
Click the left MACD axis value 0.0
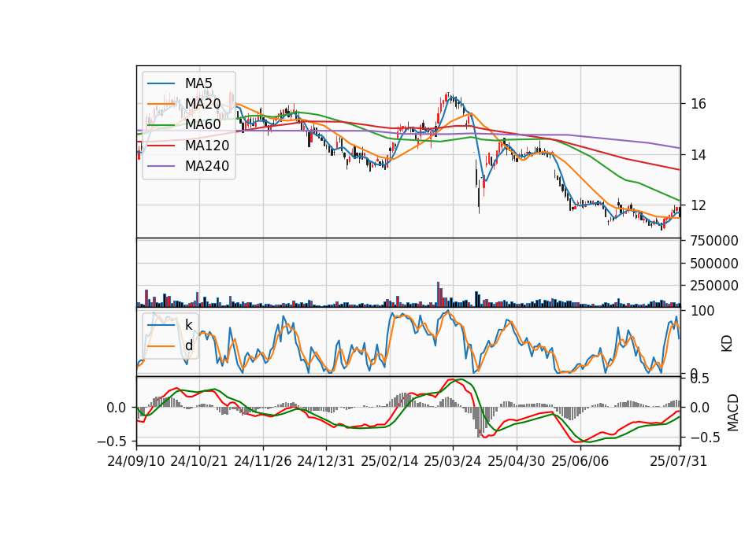coord(117,408)
